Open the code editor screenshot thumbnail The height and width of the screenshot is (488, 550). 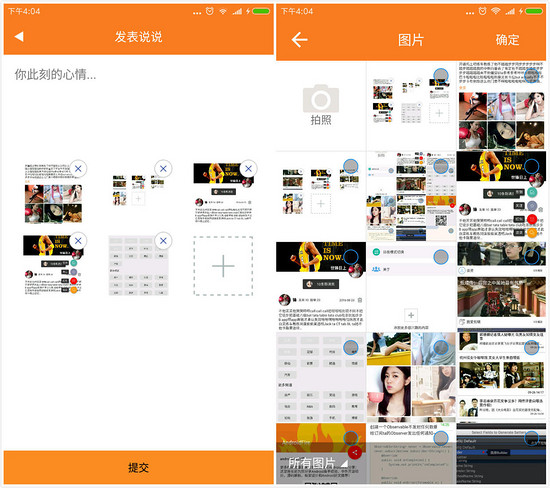(501, 453)
